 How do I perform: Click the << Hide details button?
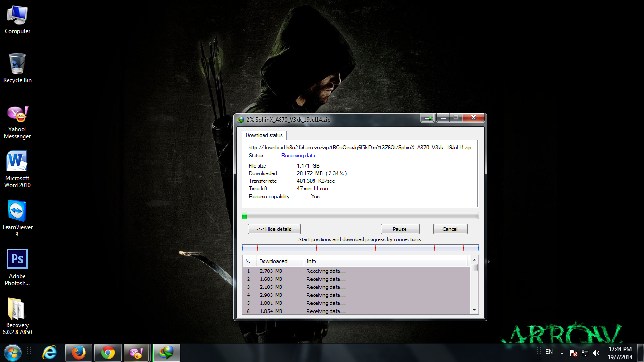click(274, 229)
